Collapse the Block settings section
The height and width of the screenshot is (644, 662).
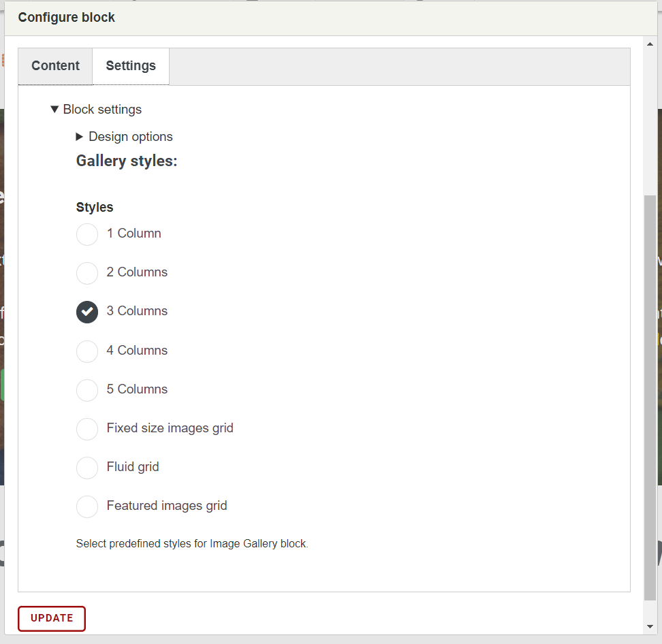(96, 110)
